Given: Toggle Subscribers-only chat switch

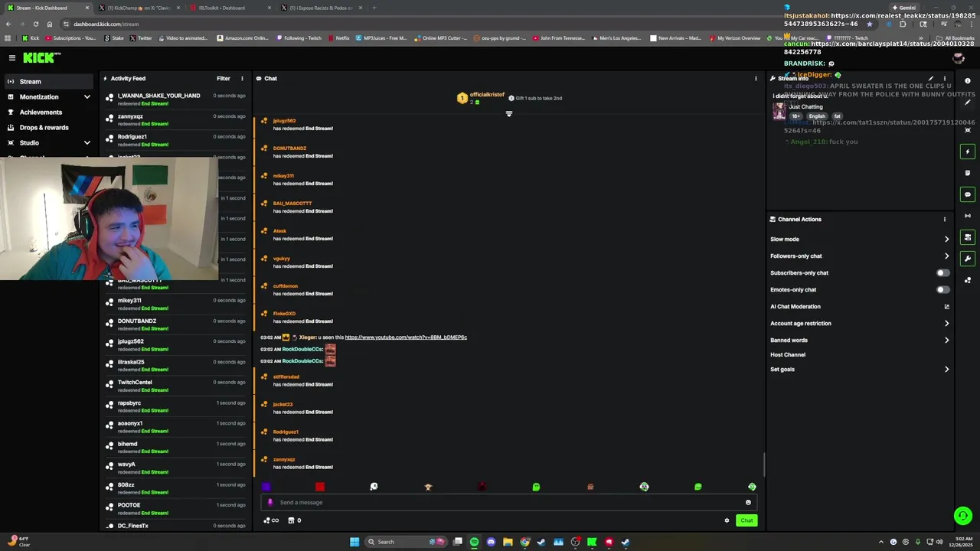Looking at the screenshot, I should point(943,273).
